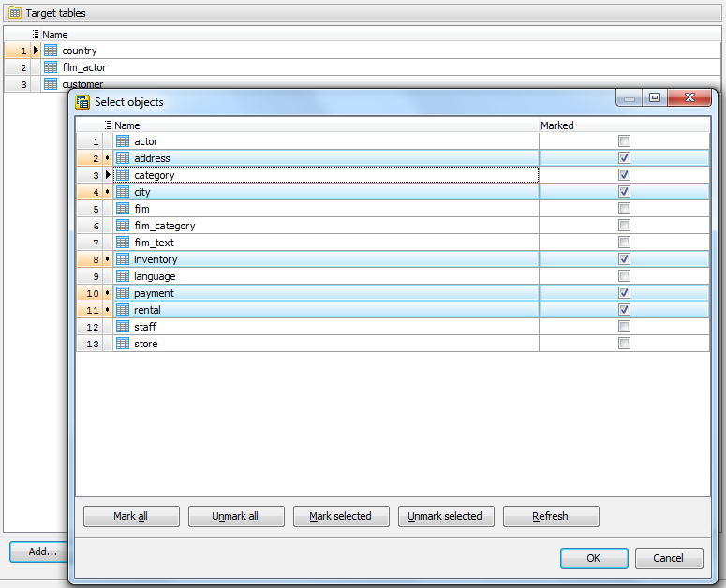Mark the store checkbox
This screenshot has width=726, height=588.
point(624,344)
